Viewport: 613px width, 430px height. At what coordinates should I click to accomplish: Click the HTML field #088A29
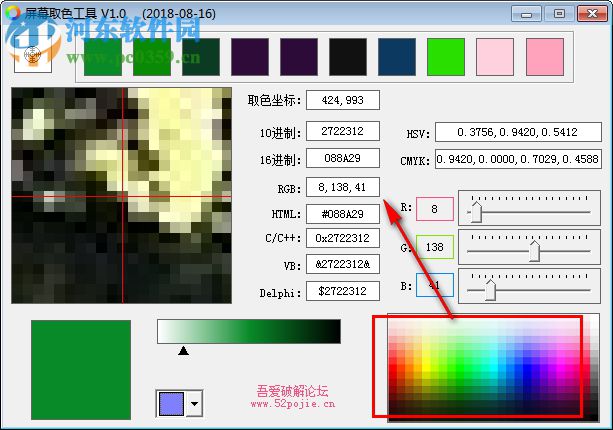pyautogui.click(x=343, y=214)
